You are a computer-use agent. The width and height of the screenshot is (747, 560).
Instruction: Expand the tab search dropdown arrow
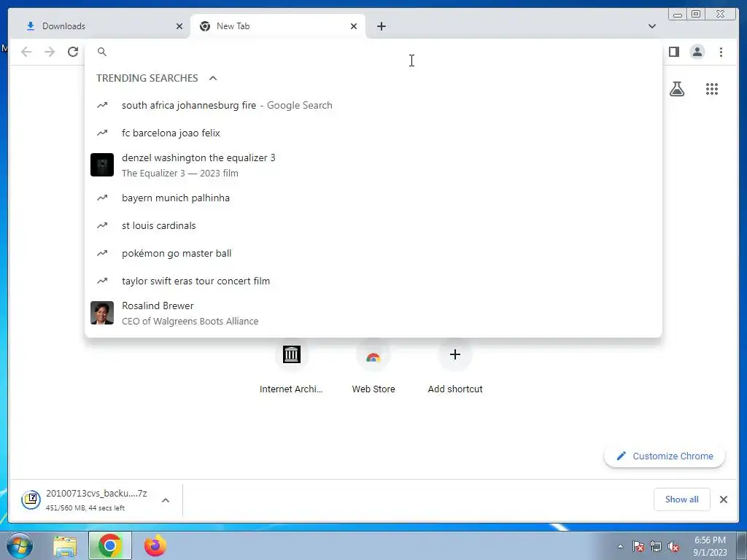pos(651,26)
